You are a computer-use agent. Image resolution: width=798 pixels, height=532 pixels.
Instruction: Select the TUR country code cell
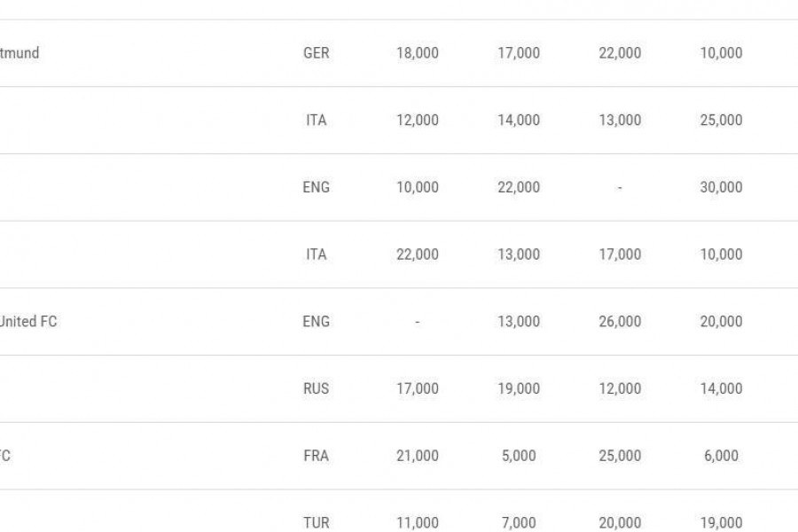[x=316, y=523]
